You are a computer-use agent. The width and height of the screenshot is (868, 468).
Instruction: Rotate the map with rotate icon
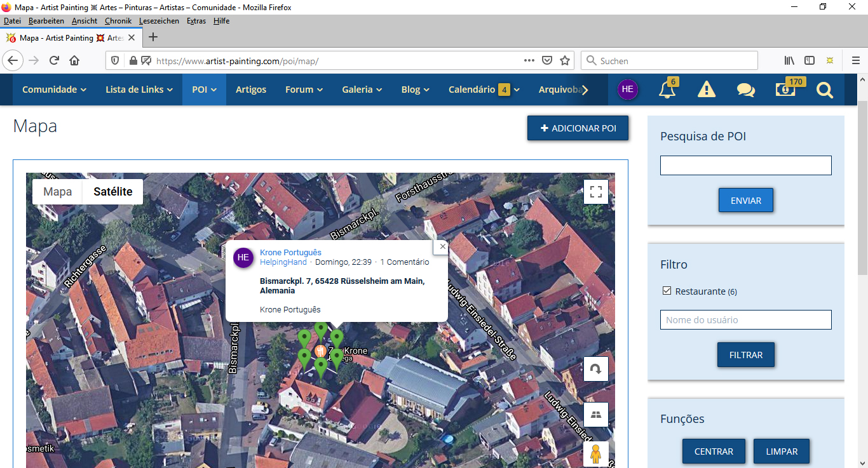point(596,369)
